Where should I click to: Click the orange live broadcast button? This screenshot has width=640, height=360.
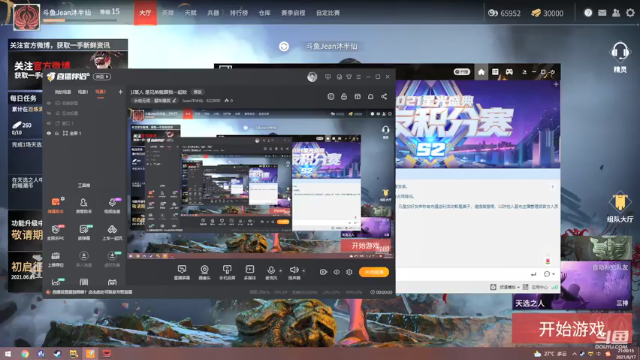coord(374,272)
